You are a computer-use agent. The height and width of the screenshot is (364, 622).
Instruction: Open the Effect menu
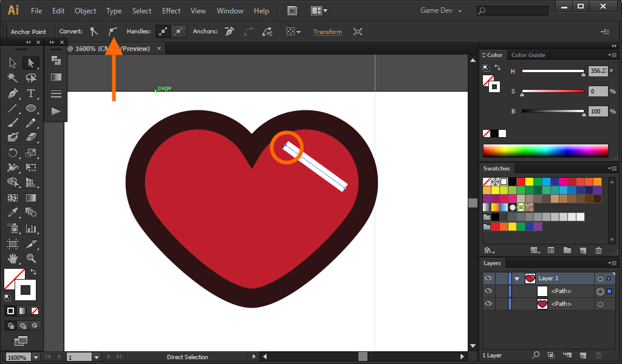(171, 11)
